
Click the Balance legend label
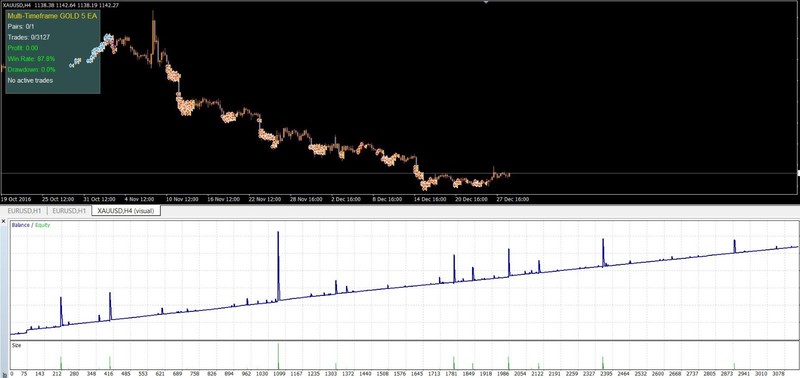click(20, 225)
